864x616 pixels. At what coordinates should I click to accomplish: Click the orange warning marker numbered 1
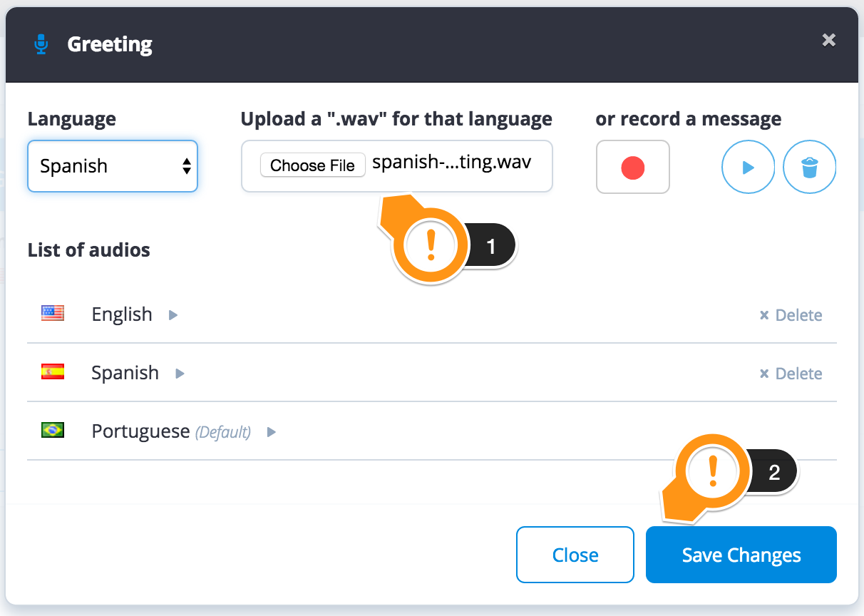point(431,246)
